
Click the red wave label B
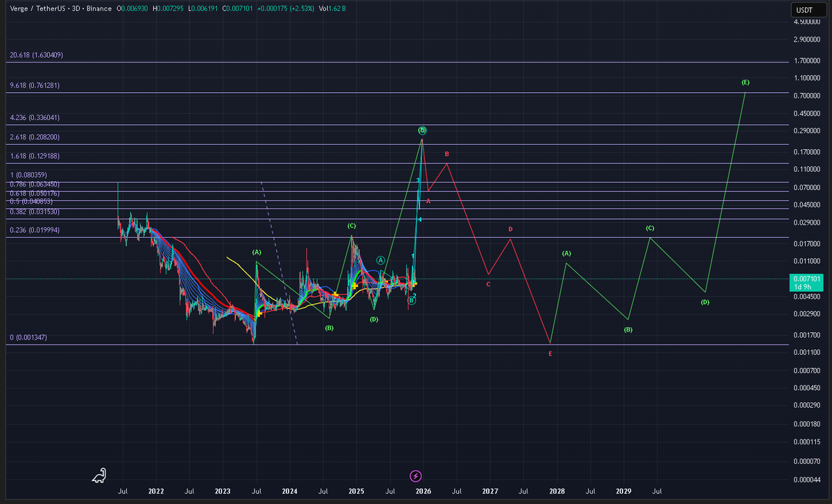point(447,154)
